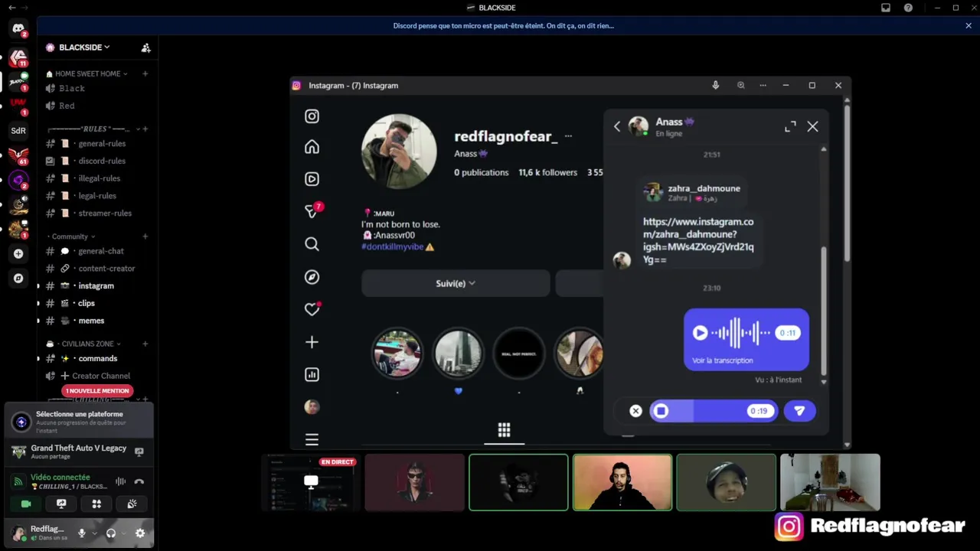Image resolution: width=980 pixels, height=551 pixels.
Task: Stream Grand Theft Auto V Legacy
Action: pos(139,452)
